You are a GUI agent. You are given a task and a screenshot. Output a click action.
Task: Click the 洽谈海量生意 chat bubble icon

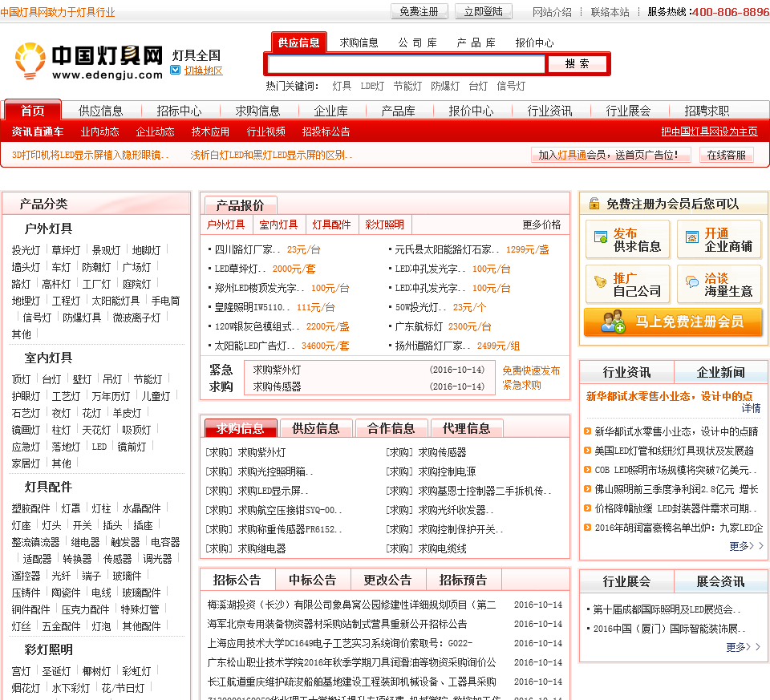692,281
